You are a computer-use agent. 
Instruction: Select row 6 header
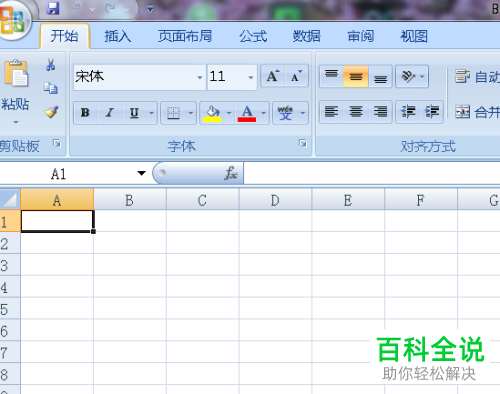pyautogui.click(x=10, y=330)
